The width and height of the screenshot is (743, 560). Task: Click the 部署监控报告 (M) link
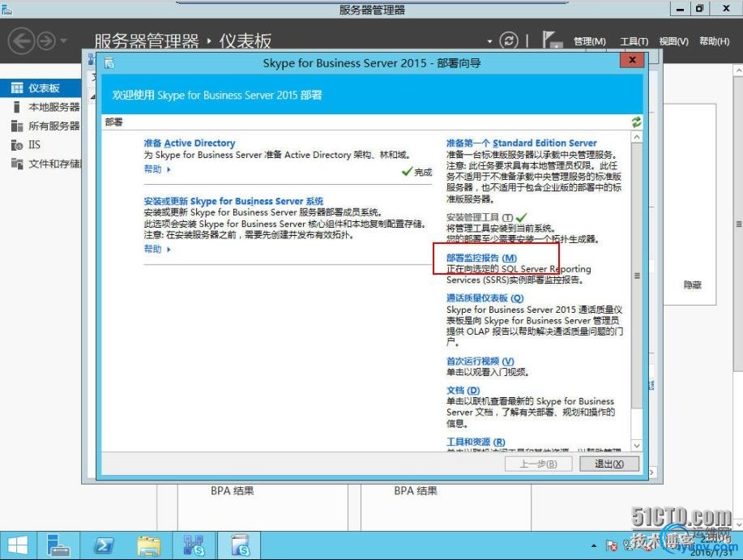point(481,258)
